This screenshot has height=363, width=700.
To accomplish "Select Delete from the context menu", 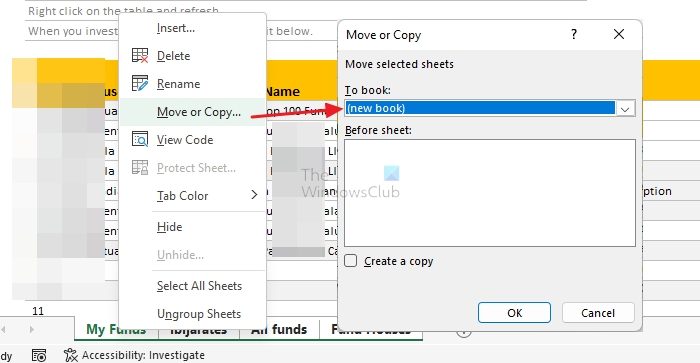I will [x=173, y=56].
